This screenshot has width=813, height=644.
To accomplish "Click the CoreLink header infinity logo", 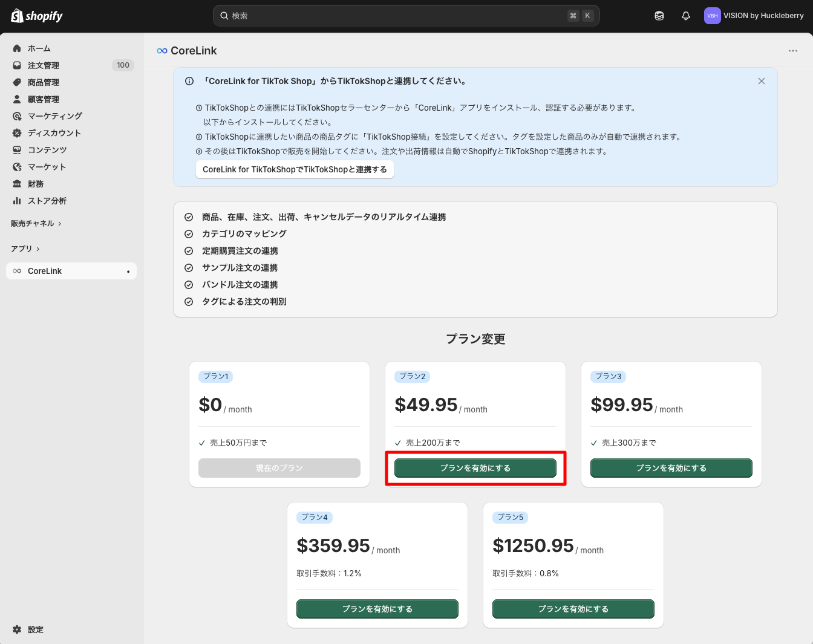I will tap(162, 51).
